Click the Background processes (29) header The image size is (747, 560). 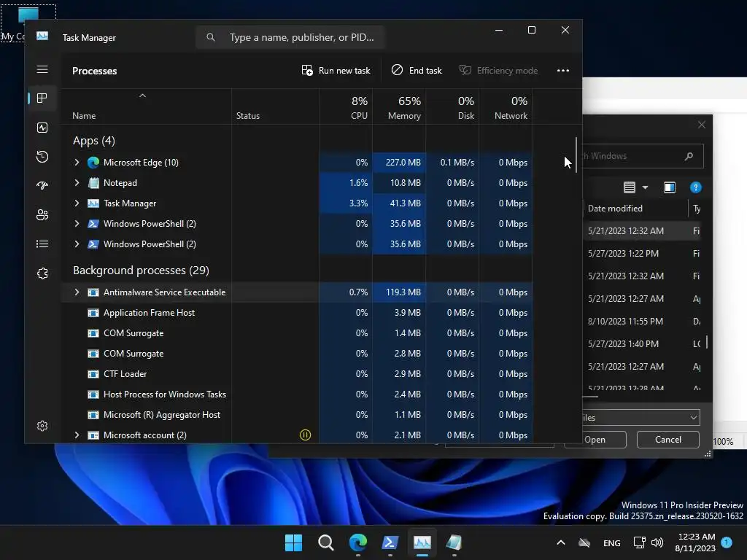pos(141,270)
